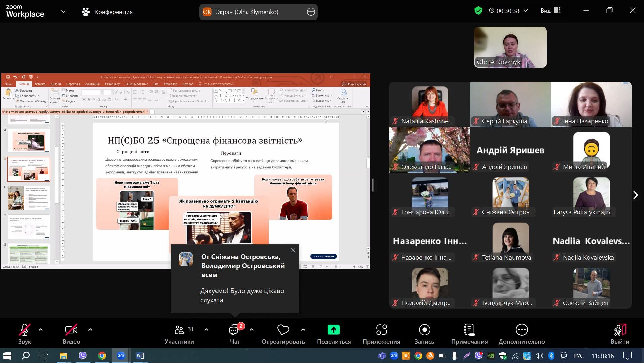Image resolution: width=644 pixels, height=363 pixels.
Task: Open the Zoom Workplace dropdown chevron
Action: [63, 12]
